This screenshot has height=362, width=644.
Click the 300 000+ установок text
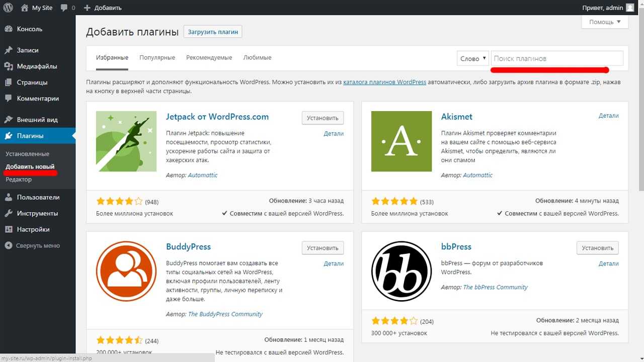[x=399, y=333]
